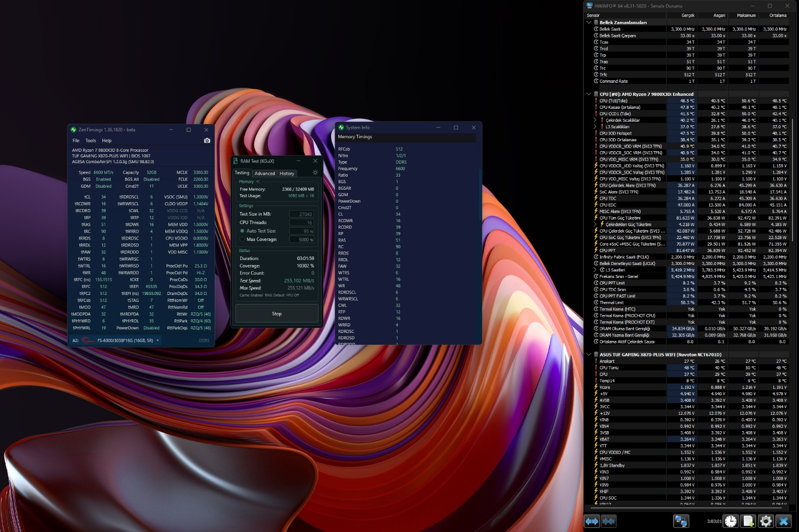Click the HWiNFO log file sheet icon

(748, 521)
